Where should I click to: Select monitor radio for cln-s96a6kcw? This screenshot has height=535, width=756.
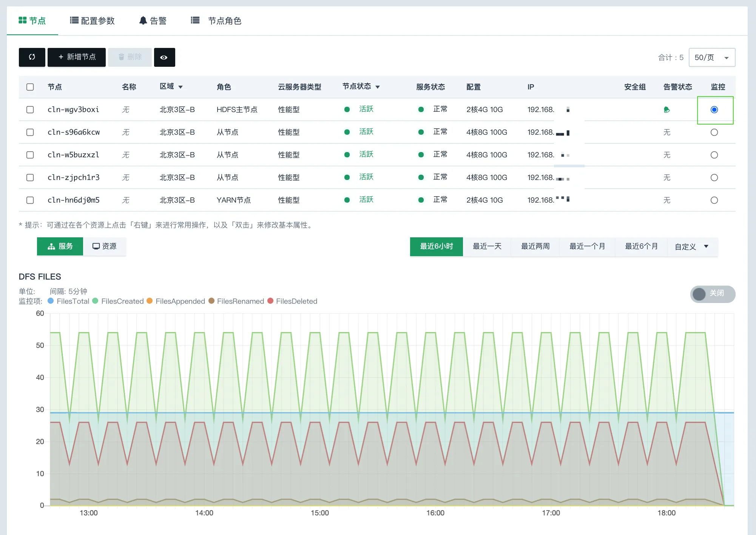pyautogui.click(x=714, y=132)
